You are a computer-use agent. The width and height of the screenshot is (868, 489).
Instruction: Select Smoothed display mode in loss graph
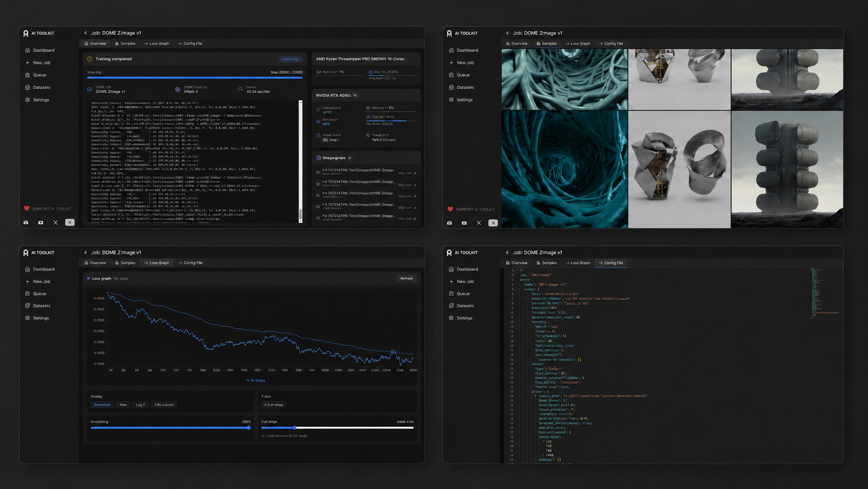(x=102, y=405)
